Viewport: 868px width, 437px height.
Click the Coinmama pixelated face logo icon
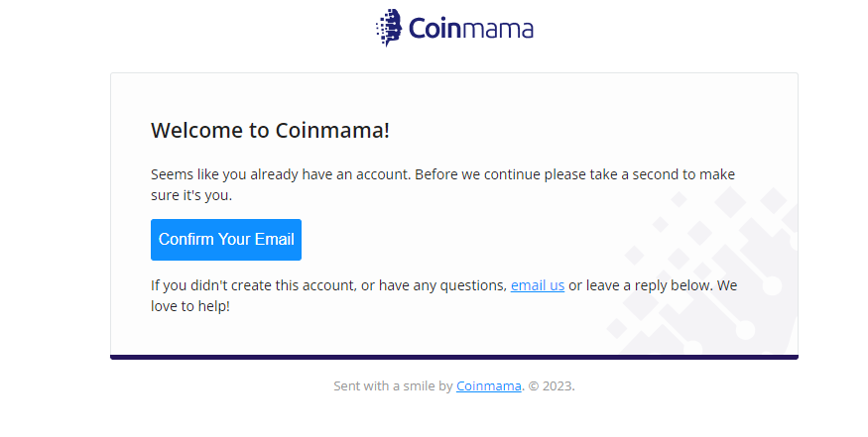pyautogui.click(x=389, y=28)
